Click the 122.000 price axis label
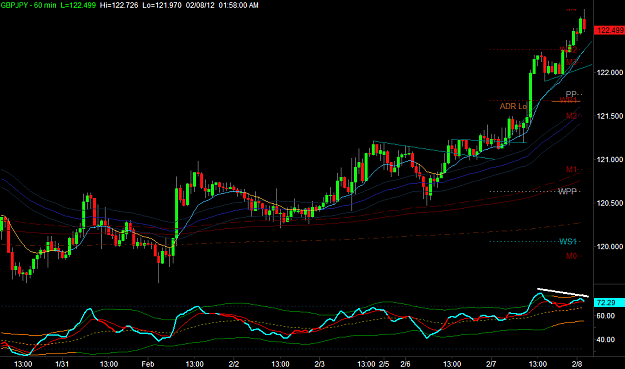The width and height of the screenshot is (625, 369). coord(609,72)
